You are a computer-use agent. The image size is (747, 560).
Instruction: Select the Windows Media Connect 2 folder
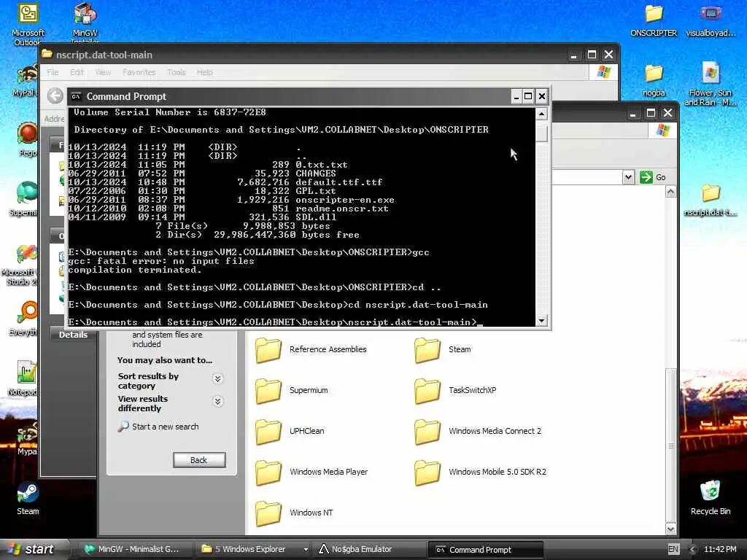[478, 432]
